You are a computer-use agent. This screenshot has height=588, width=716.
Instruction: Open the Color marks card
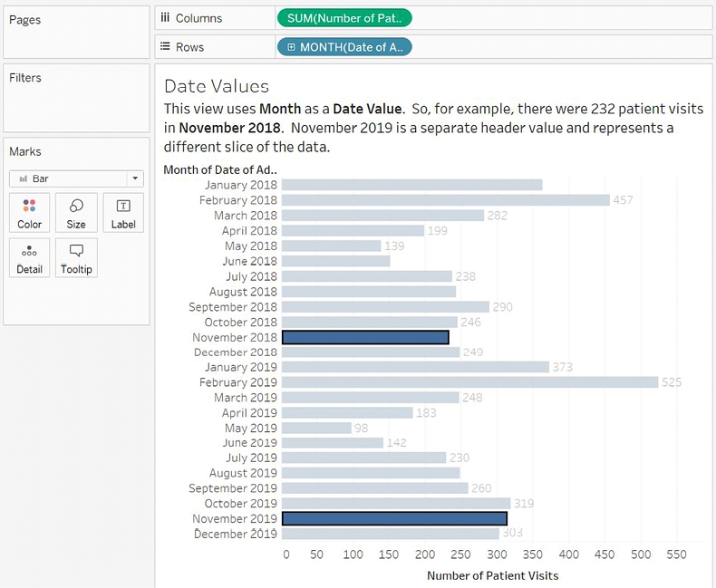29,213
